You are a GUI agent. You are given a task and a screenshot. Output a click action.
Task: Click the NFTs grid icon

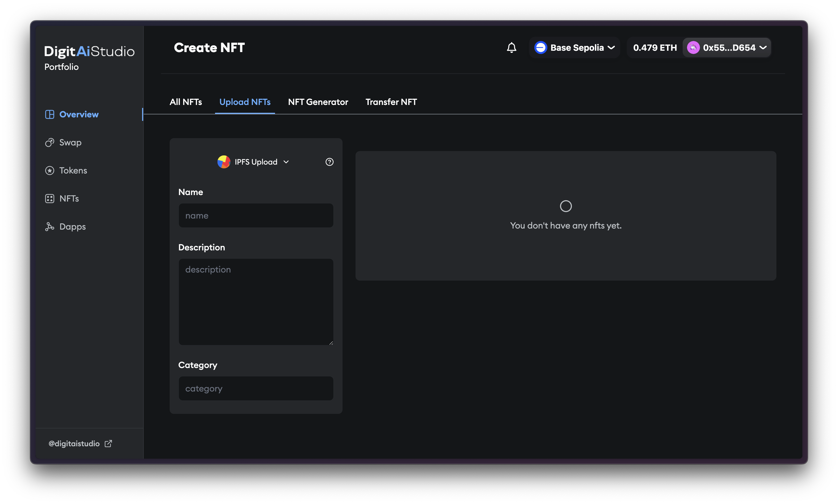(x=50, y=199)
